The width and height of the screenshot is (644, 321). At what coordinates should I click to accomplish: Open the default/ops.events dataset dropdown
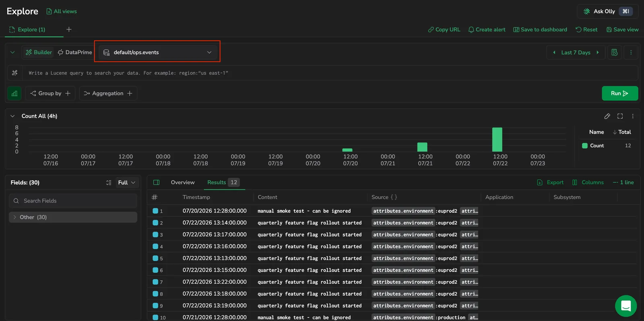point(157,52)
